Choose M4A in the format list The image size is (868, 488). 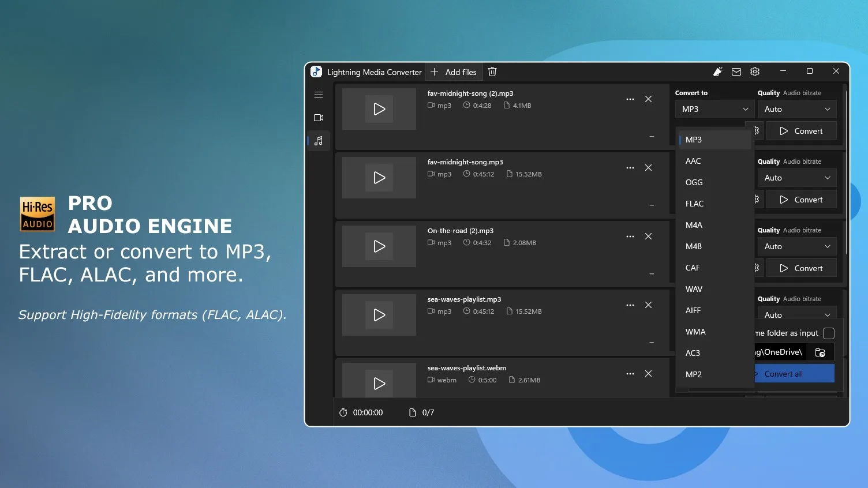point(714,225)
